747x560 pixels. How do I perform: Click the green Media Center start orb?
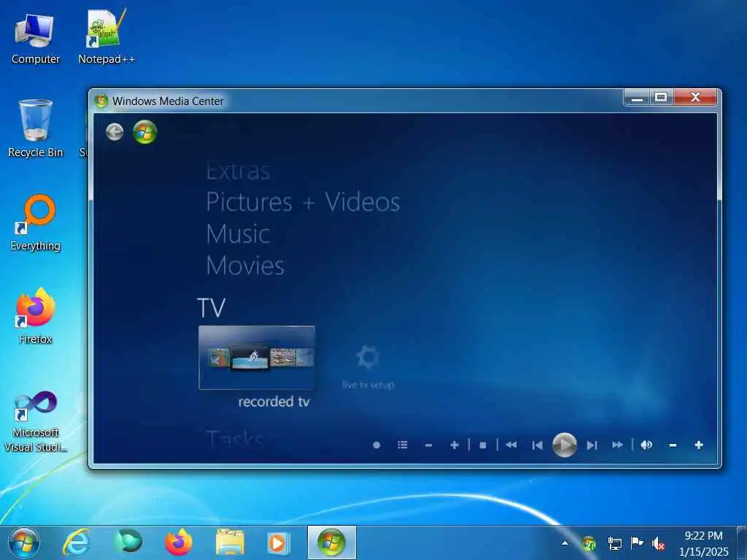pos(145,132)
